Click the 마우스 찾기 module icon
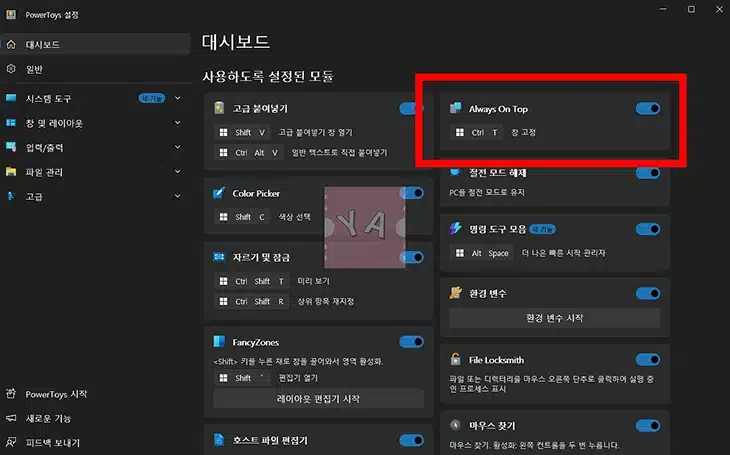 (x=455, y=425)
